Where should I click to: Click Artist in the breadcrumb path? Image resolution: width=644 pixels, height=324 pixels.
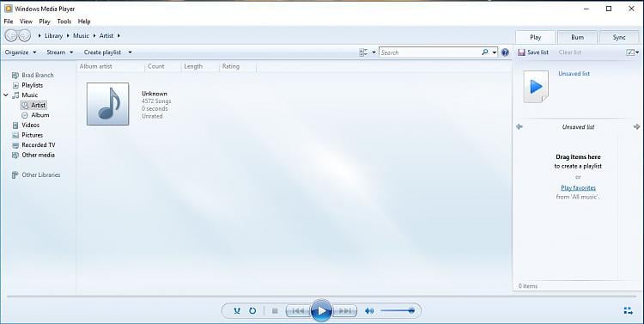point(106,36)
